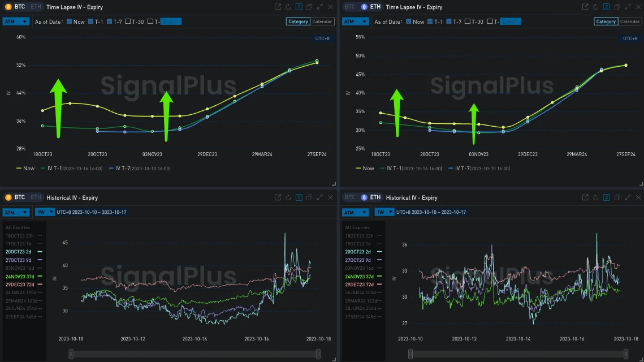Screen dimensions: 644x362
Task: Open ATM dropdown in BTC Time Lapse panel
Action: (16, 21)
